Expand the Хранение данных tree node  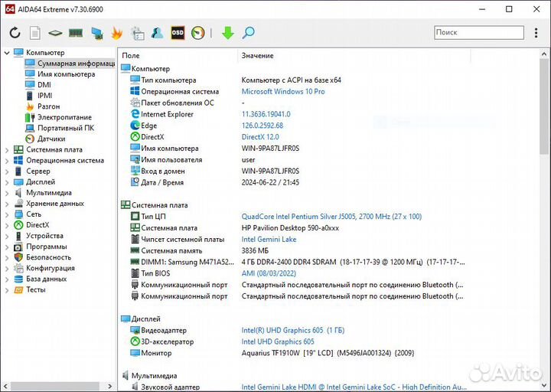(7, 204)
